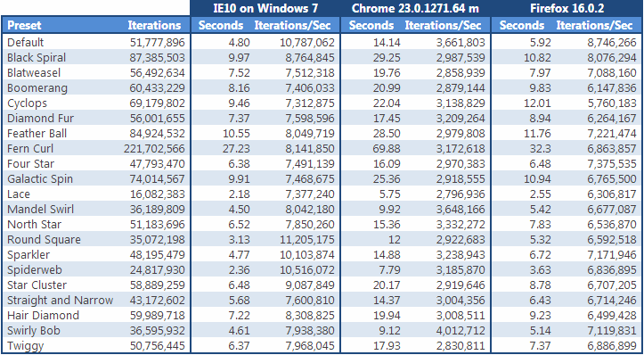This screenshot has width=644, height=355.
Task: Select the IE10 on Windows 7 header
Action: 266,8
